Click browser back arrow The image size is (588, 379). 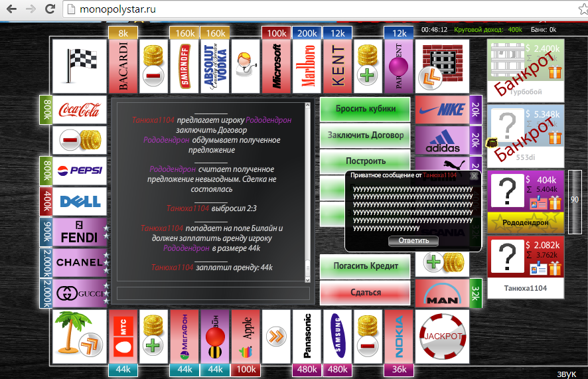point(12,9)
